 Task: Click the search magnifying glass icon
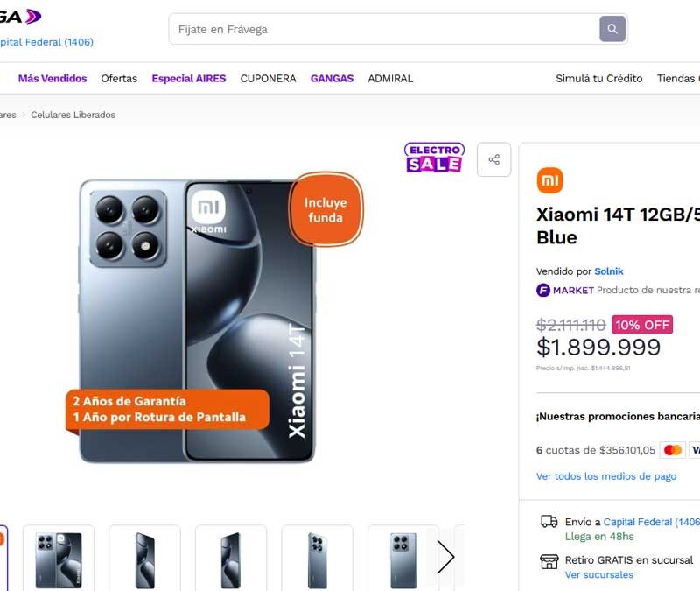[x=612, y=28]
